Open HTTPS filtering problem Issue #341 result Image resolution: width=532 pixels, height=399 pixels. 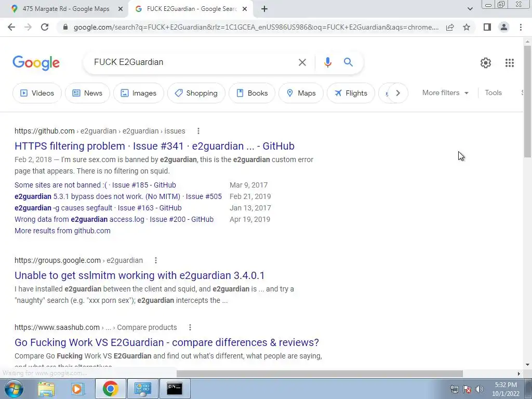click(154, 146)
